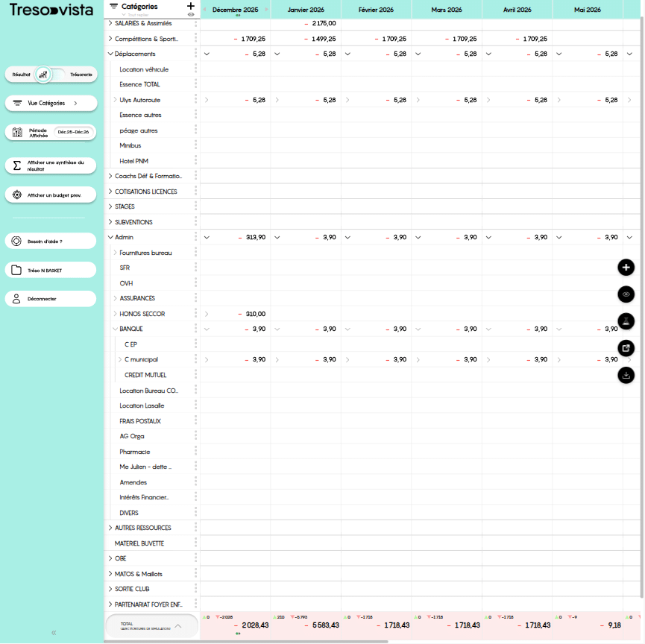Click the flask simulation floating button

tap(626, 321)
